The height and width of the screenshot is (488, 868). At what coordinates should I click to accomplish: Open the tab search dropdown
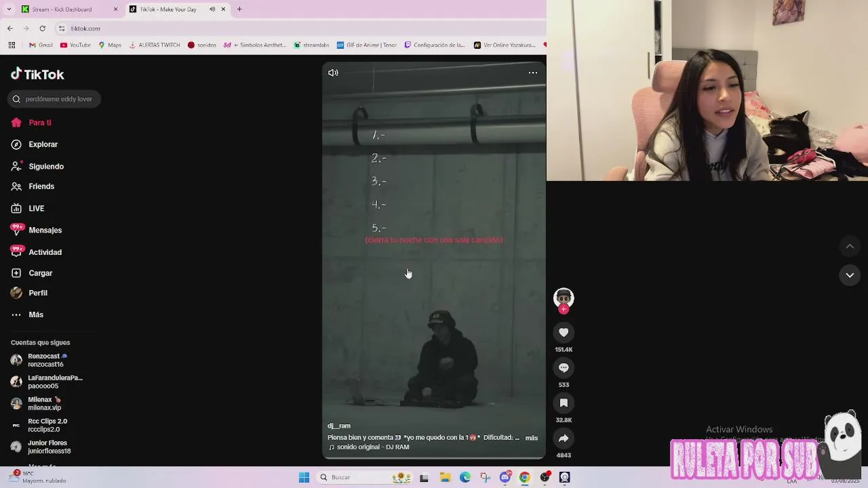tap(9, 9)
